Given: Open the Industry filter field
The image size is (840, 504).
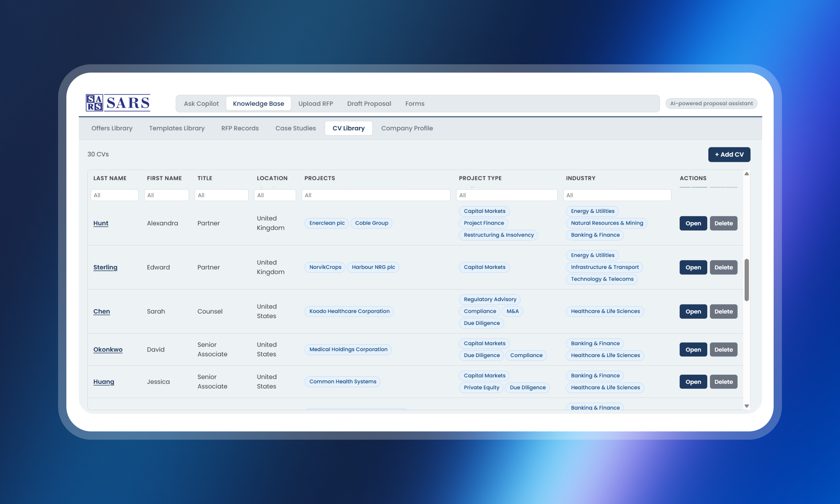Looking at the screenshot, I should 617,195.
